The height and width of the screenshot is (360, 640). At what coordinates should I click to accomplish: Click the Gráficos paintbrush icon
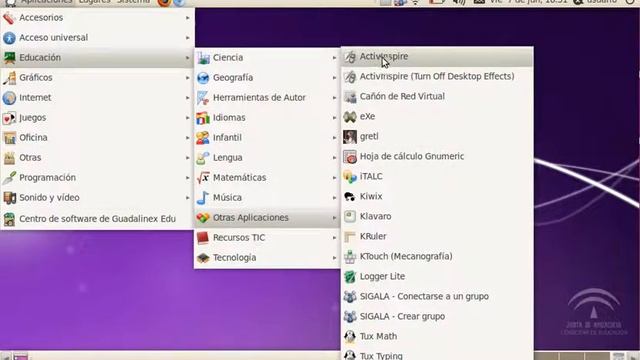click(9, 78)
